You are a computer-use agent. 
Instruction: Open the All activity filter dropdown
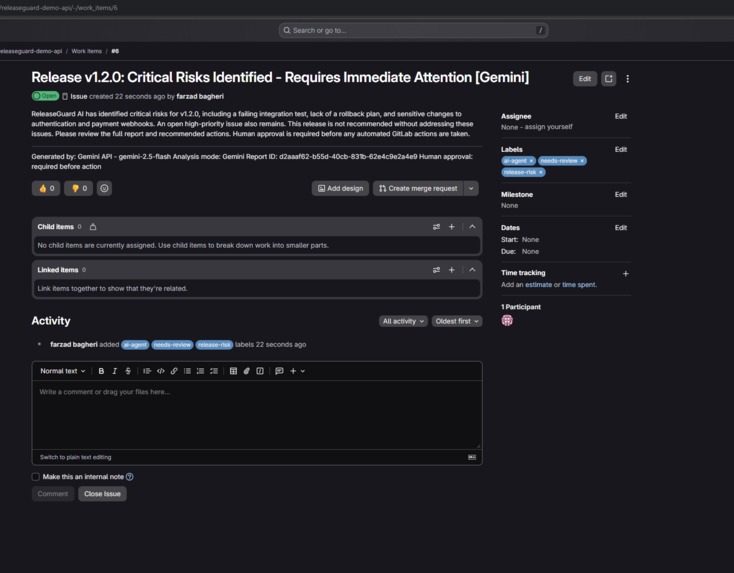click(403, 321)
